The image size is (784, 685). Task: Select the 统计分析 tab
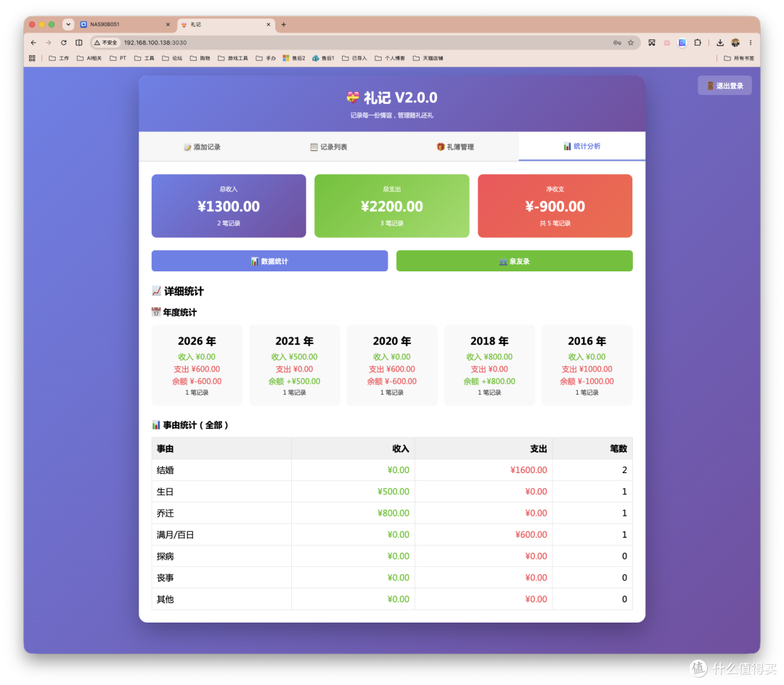tap(582, 147)
